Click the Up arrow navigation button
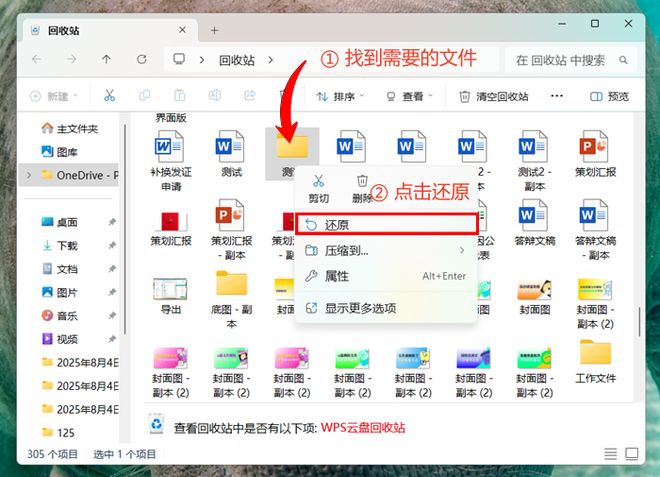 coord(106,59)
